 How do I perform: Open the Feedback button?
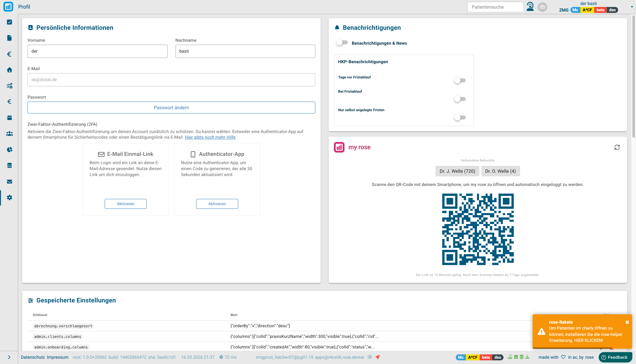(x=615, y=357)
